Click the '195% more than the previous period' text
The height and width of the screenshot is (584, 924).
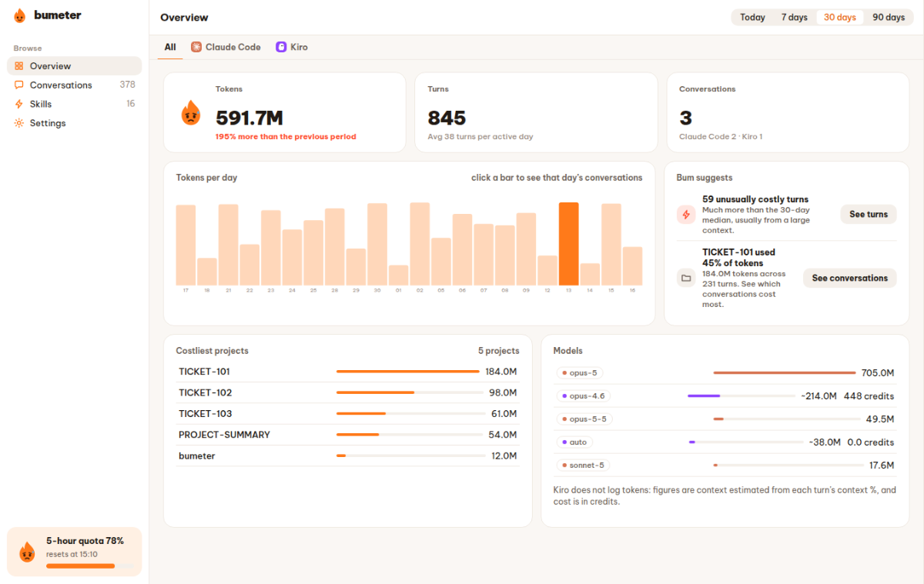click(286, 137)
